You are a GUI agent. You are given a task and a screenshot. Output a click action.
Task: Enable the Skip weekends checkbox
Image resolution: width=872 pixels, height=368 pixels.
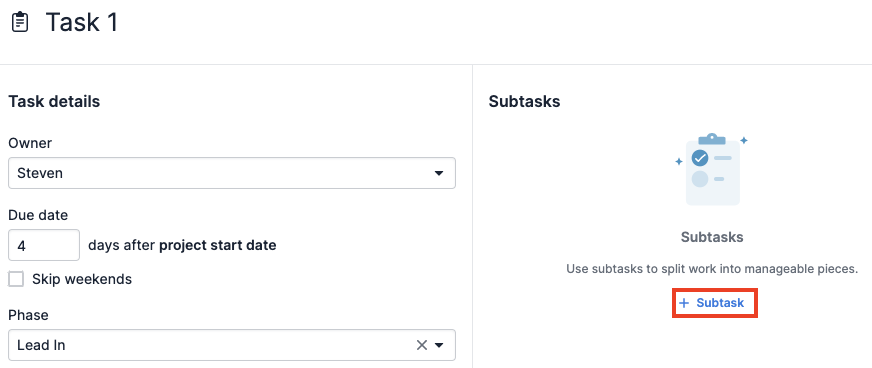coord(16,279)
